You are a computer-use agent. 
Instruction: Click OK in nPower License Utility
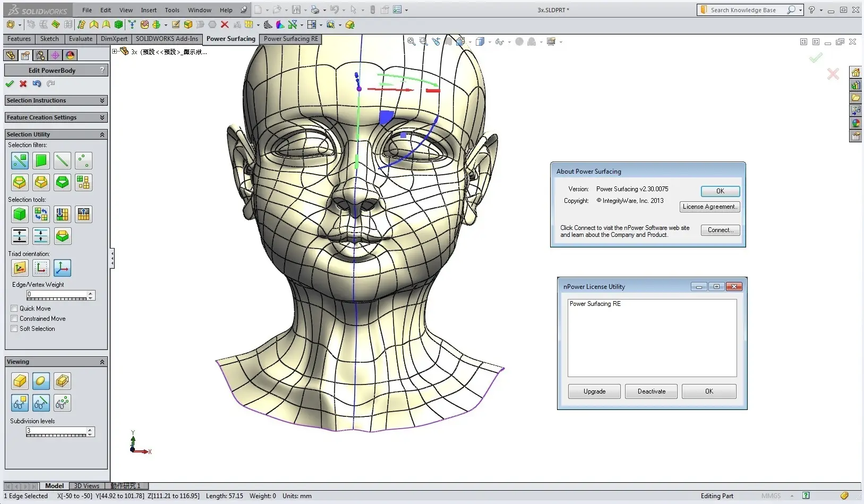709,391
